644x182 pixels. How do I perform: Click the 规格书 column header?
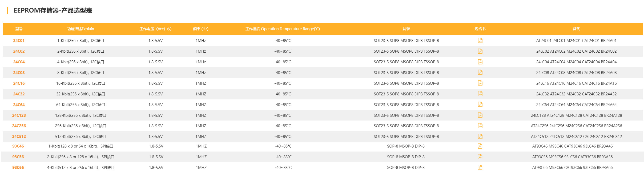480,29
